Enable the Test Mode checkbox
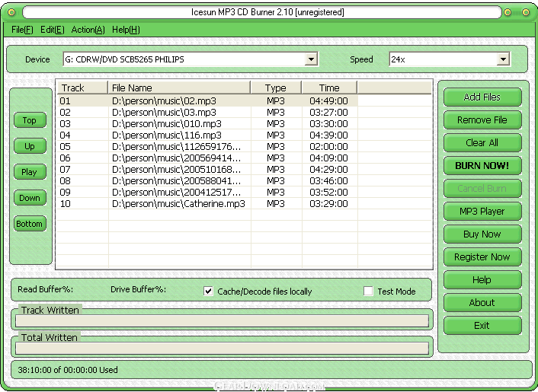The image size is (538, 392). 368,291
